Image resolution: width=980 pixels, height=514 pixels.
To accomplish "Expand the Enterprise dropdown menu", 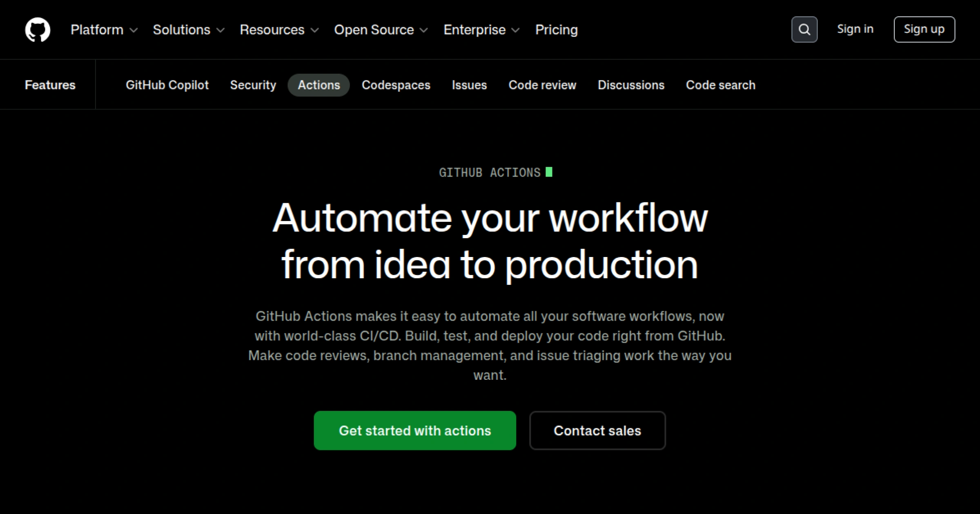I will [481, 30].
